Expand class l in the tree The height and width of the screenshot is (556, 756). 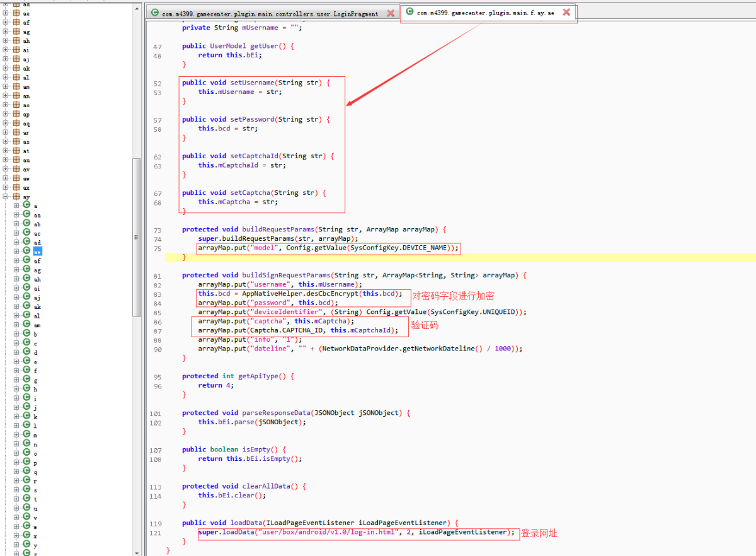click(16, 426)
